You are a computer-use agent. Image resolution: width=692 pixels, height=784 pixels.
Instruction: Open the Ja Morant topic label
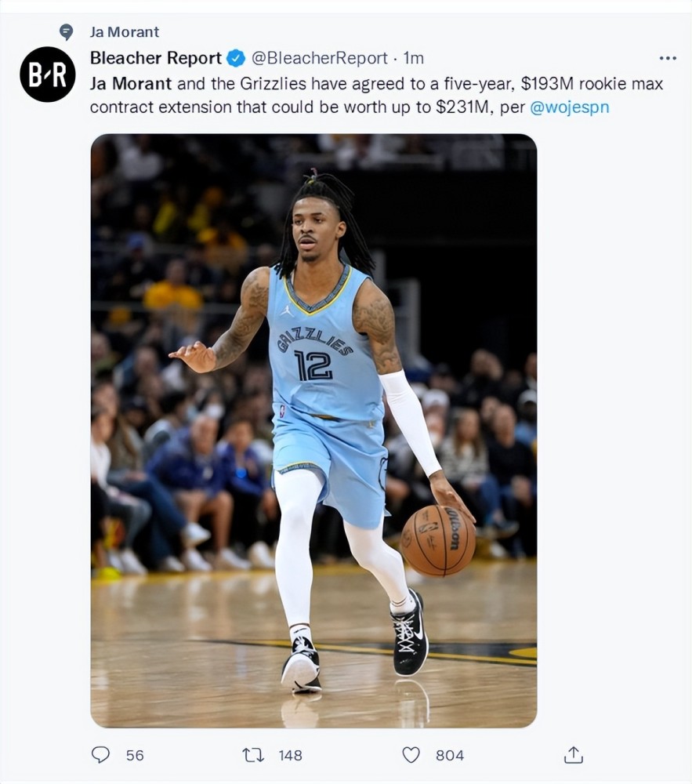tap(125, 32)
